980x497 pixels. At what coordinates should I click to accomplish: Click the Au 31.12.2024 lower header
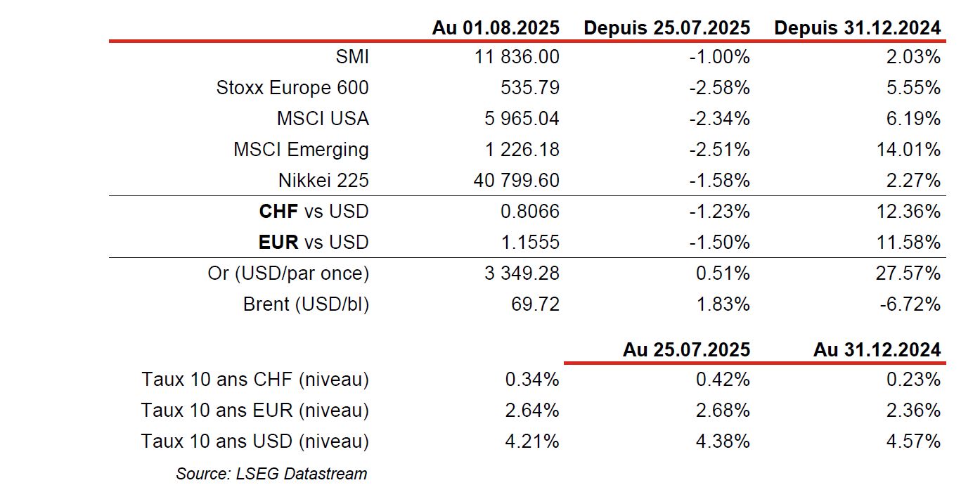[x=877, y=349]
